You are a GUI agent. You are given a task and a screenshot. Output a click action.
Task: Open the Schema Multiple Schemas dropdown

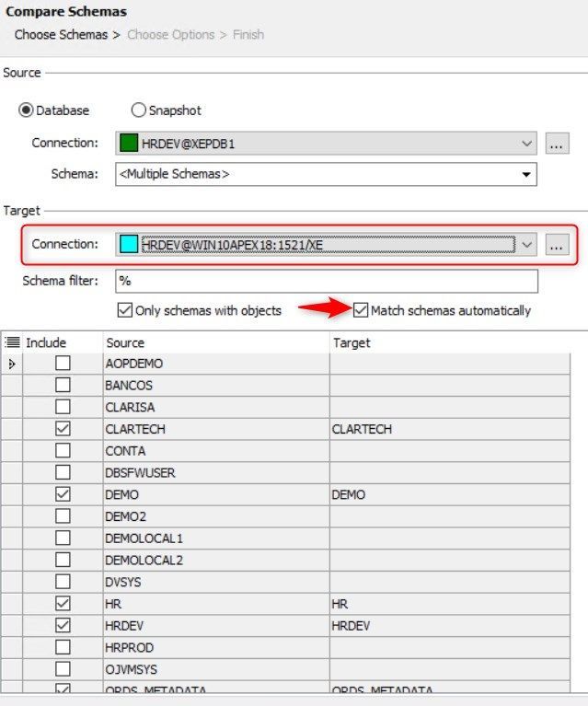tap(326, 174)
